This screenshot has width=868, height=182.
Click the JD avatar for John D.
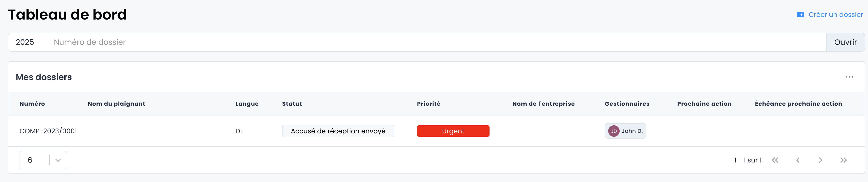(x=614, y=131)
